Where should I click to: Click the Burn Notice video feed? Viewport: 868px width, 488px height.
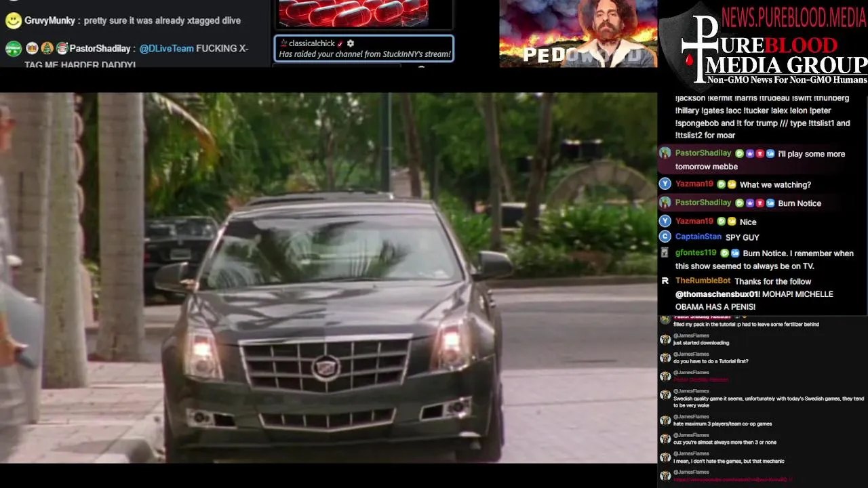pos(328,278)
